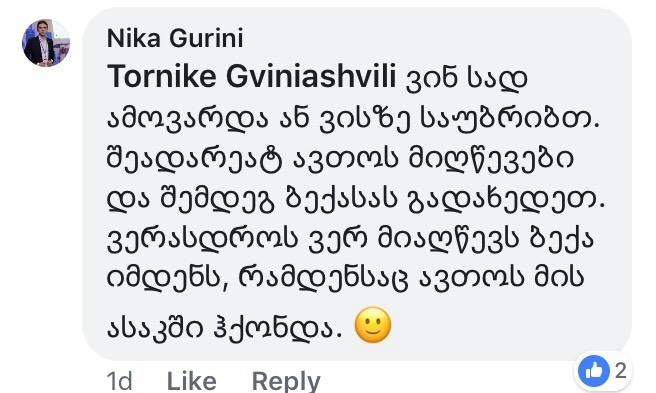Image resolution: width=656 pixels, height=393 pixels.
Task: Click the smiling face emoji
Action: (373, 325)
